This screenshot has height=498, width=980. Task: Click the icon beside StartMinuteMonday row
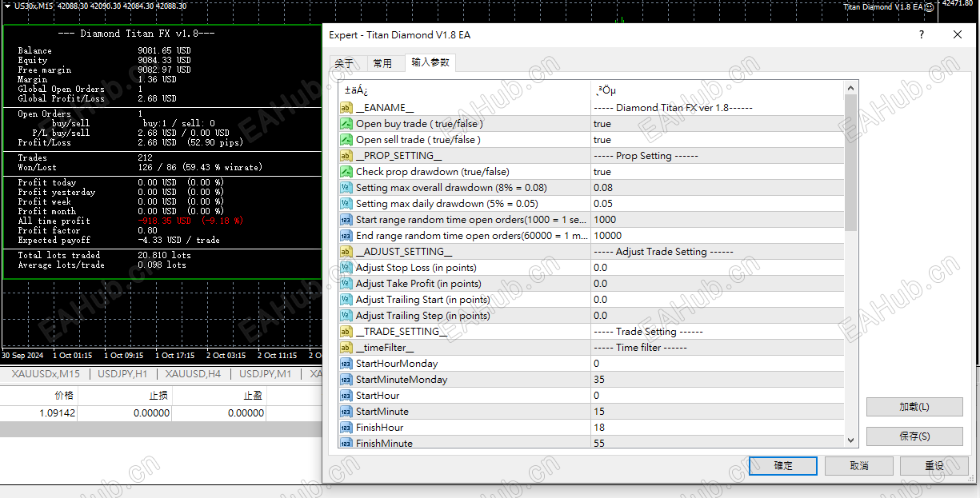tap(346, 380)
